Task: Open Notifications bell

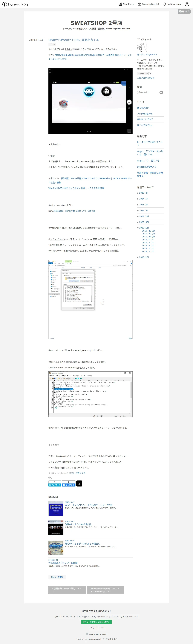Action: click(172, 4)
